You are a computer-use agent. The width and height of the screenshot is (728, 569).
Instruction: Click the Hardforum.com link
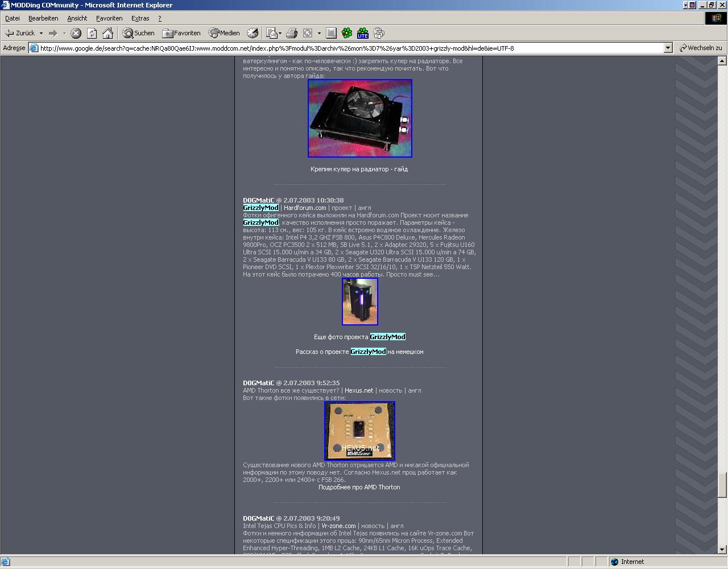(x=305, y=208)
